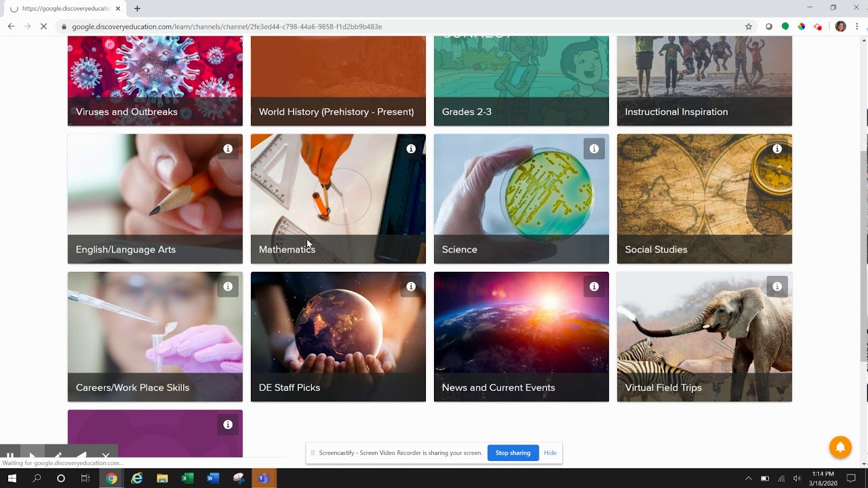Open the Google Hangouts extension
This screenshot has width=868, height=488.
[x=785, y=26]
